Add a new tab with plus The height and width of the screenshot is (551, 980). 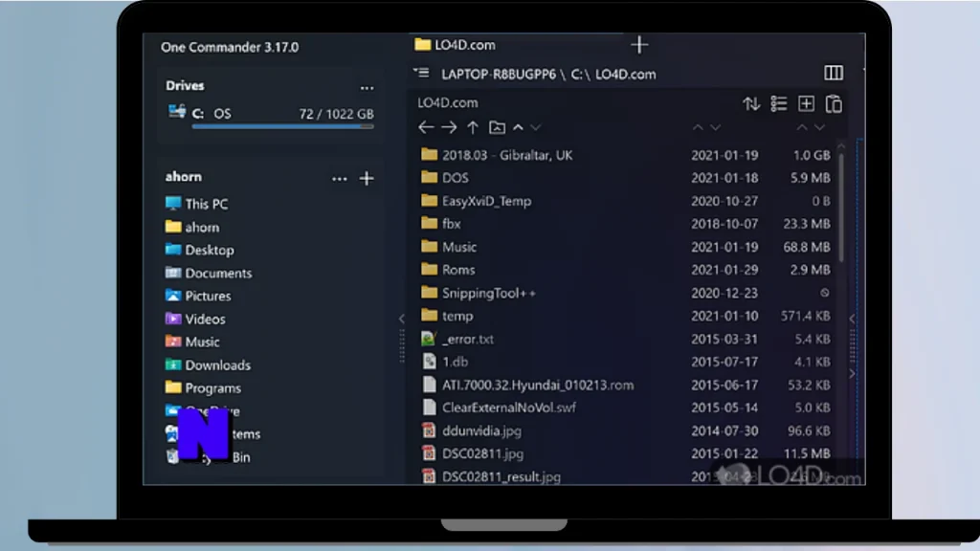click(638, 45)
